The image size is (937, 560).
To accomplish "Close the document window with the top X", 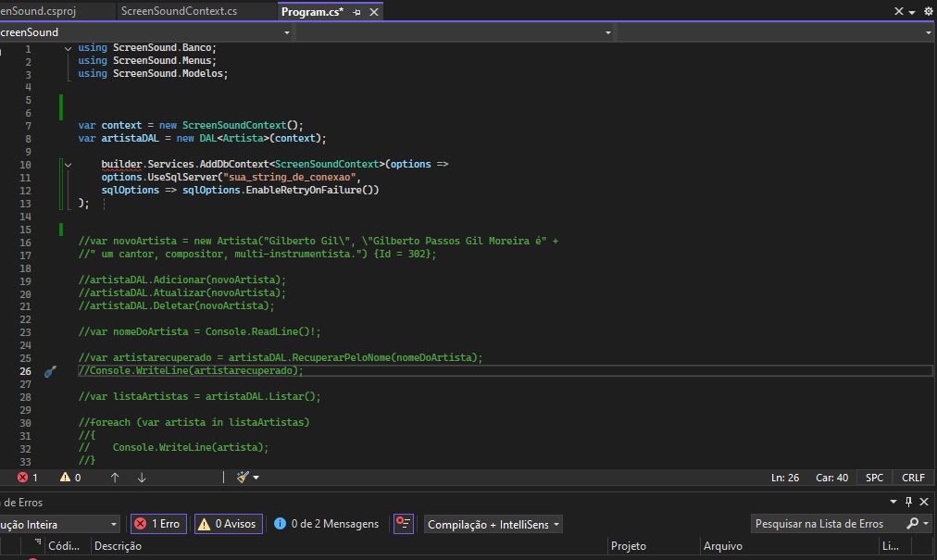I will coord(898,11).
